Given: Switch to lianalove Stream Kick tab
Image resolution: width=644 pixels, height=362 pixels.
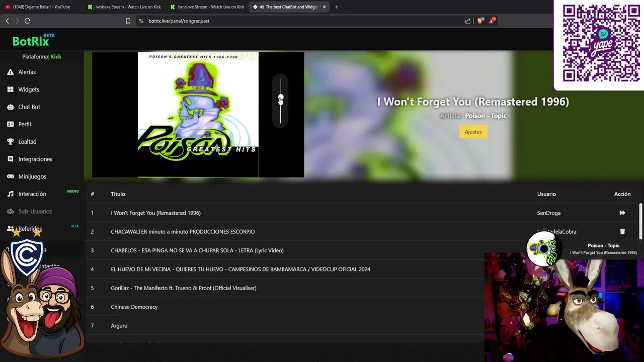Looking at the screenshot, I should tap(207, 7).
